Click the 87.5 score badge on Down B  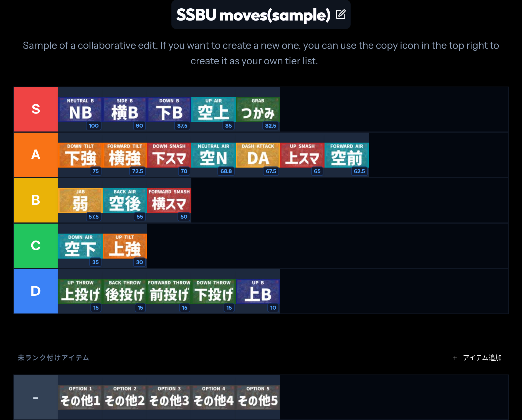[x=182, y=126]
